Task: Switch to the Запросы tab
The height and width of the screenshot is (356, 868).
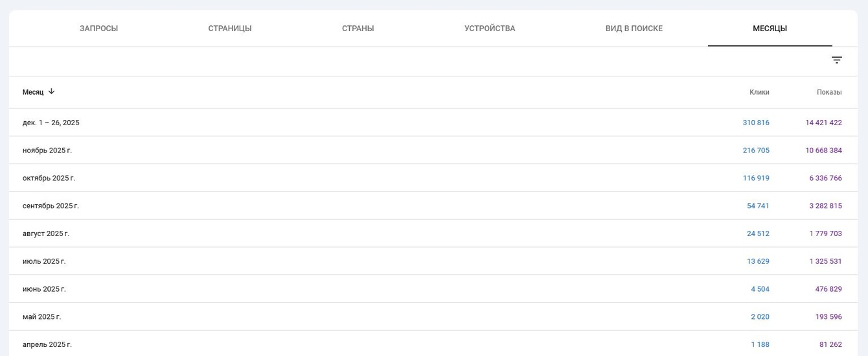Action: (98, 29)
